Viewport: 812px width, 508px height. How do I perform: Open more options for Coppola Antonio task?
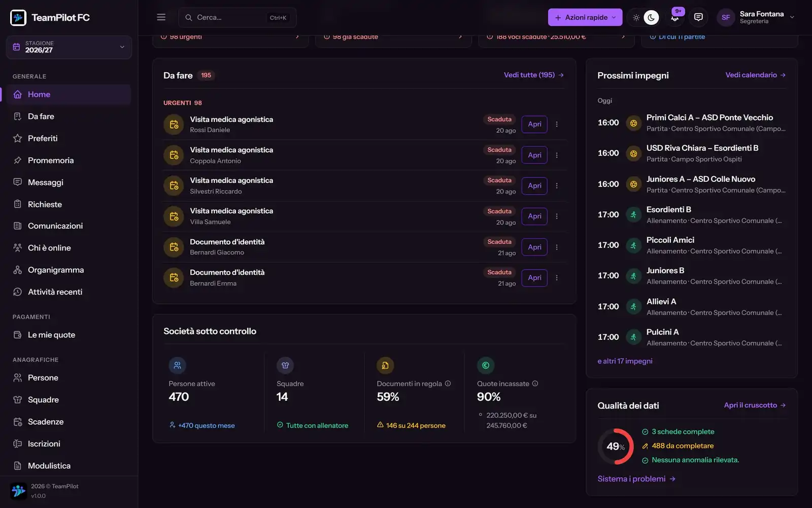pyautogui.click(x=557, y=155)
